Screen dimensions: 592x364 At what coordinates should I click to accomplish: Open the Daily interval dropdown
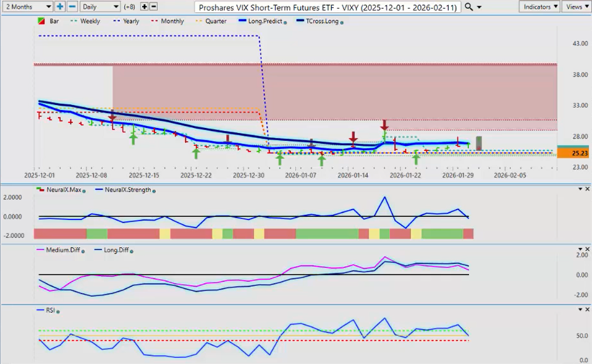[99, 6]
